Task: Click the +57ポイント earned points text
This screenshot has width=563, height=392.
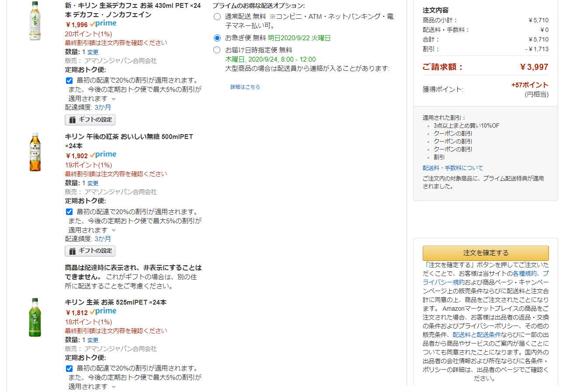Action: 530,85
